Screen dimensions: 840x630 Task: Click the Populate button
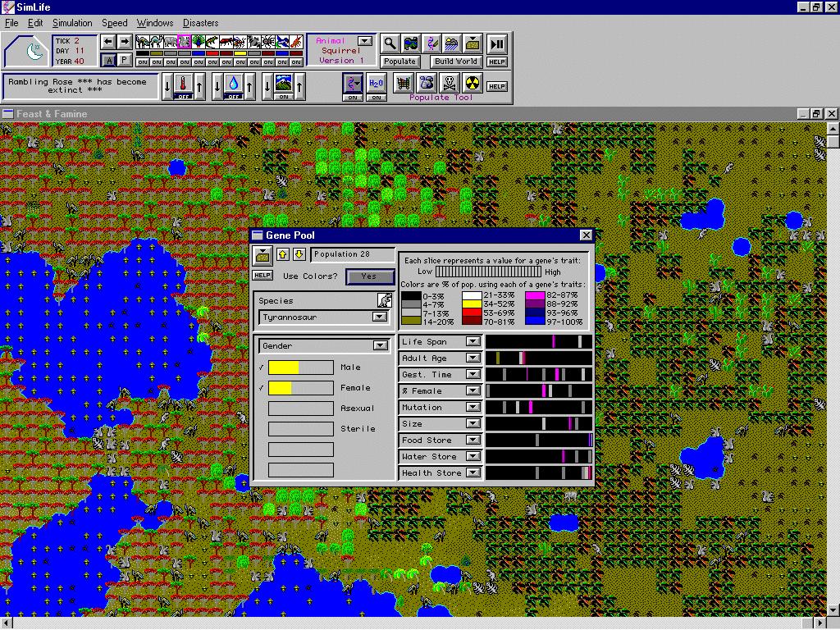point(399,62)
